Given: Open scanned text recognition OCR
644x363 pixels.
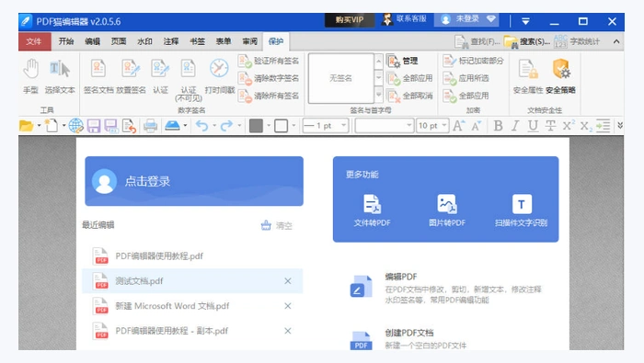Looking at the screenshot, I should point(522,210).
